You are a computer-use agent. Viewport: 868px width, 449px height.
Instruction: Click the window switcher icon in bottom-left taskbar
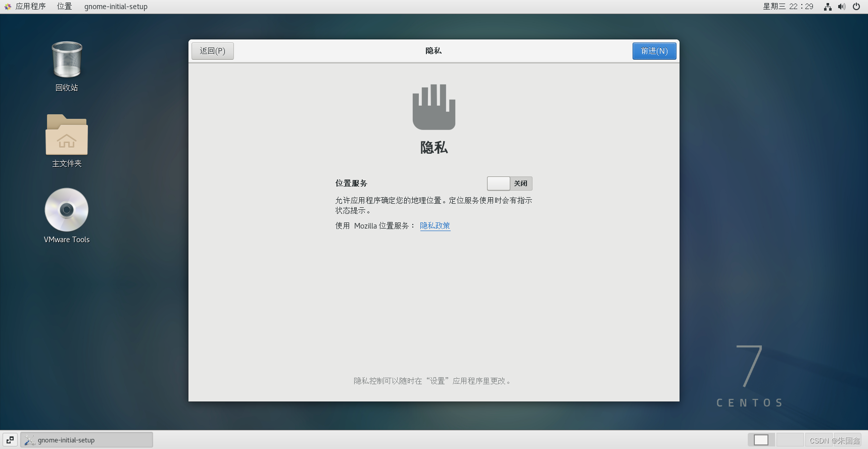(10, 440)
